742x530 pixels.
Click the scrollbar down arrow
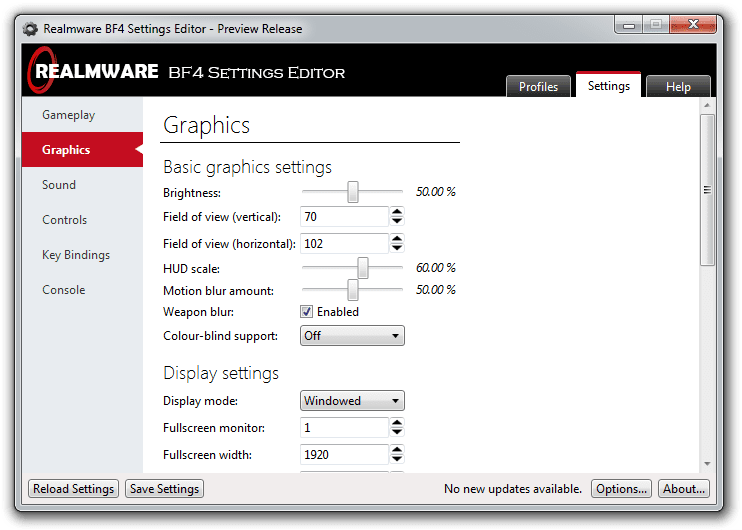pyautogui.click(x=707, y=464)
